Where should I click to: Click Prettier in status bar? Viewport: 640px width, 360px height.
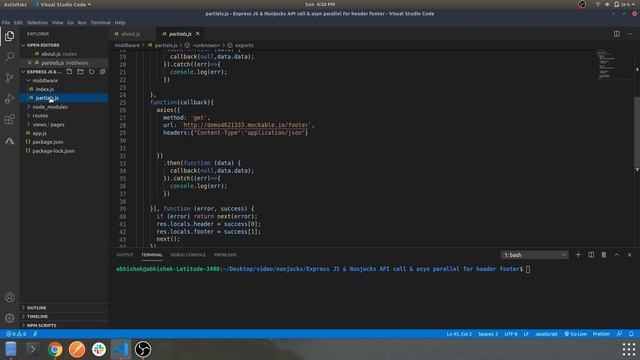pyautogui.click(x=601, y=334)
